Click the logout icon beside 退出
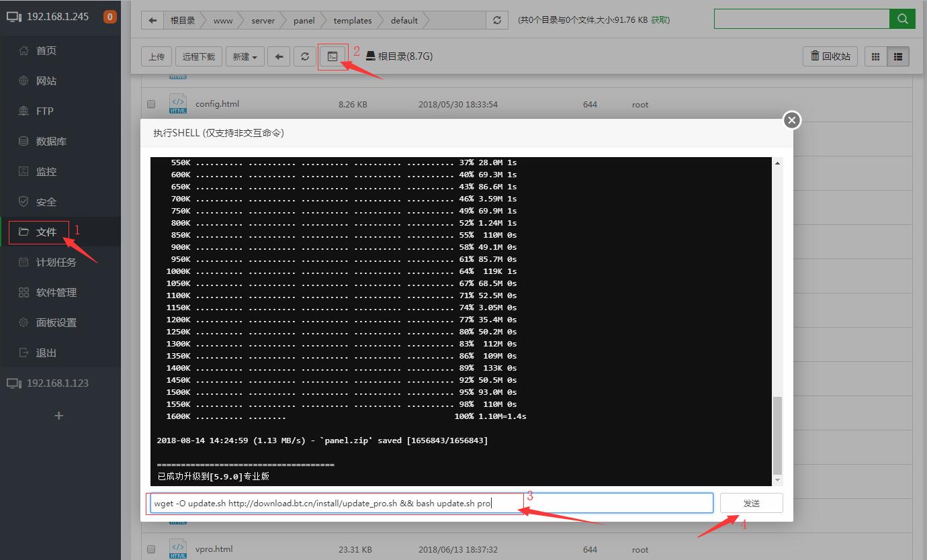The width and height of the screenshot is (927, 560). click(x=24, y=353)
